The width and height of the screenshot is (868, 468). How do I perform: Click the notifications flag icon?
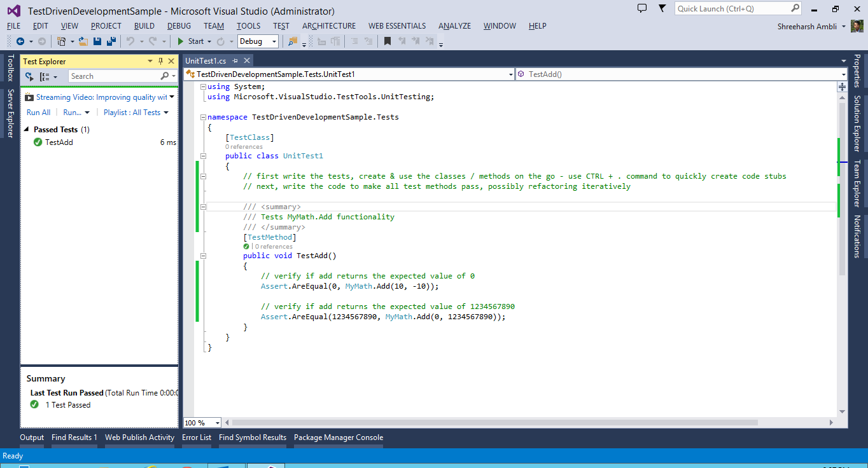[662, 8]
